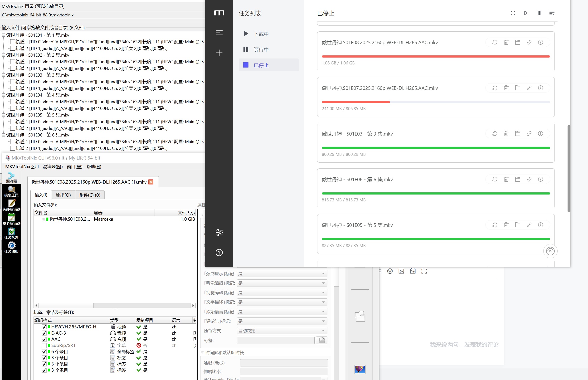Open folder for S01E07 download
This screenshot has height=380, width=588.
(x=517, y=88)
